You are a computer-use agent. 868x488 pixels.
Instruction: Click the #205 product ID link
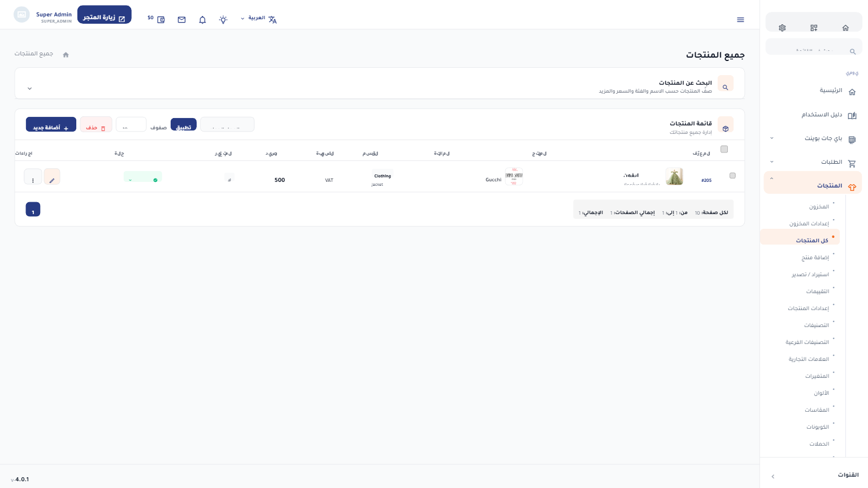(x=706, y=181)
